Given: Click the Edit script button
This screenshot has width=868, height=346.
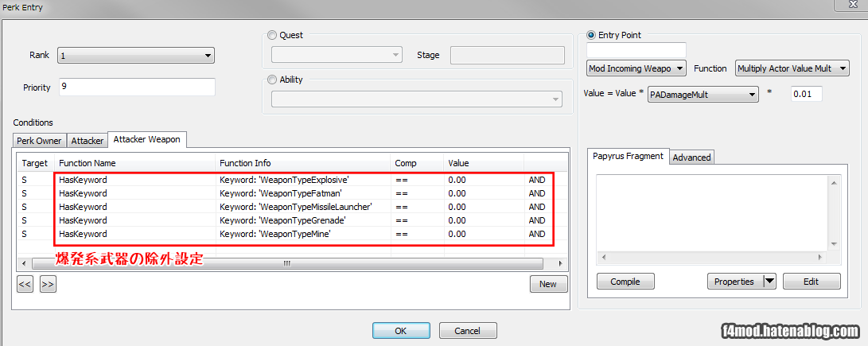Looking at the screenshot, I should click(811, 282).
